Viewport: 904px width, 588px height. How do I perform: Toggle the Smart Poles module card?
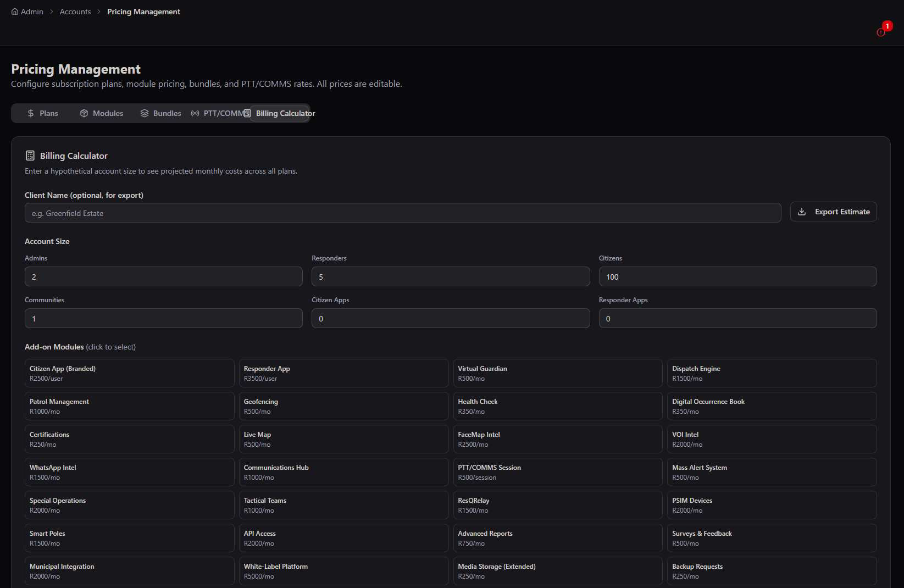(130, 538)
